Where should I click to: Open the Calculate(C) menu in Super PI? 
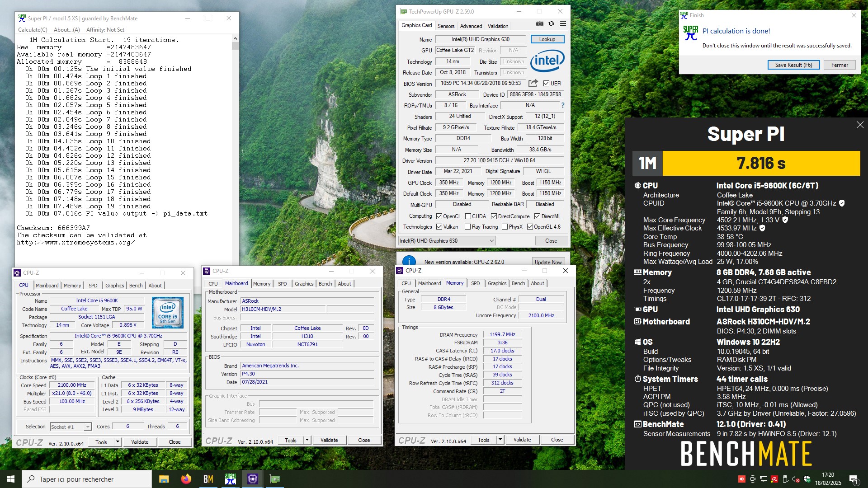click(33, 30)
